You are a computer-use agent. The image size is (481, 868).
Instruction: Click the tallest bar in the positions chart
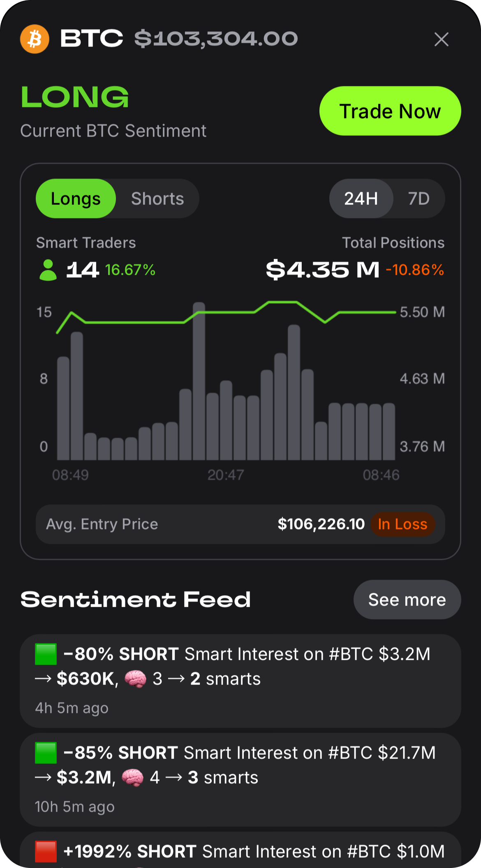(x=199, y=383)
